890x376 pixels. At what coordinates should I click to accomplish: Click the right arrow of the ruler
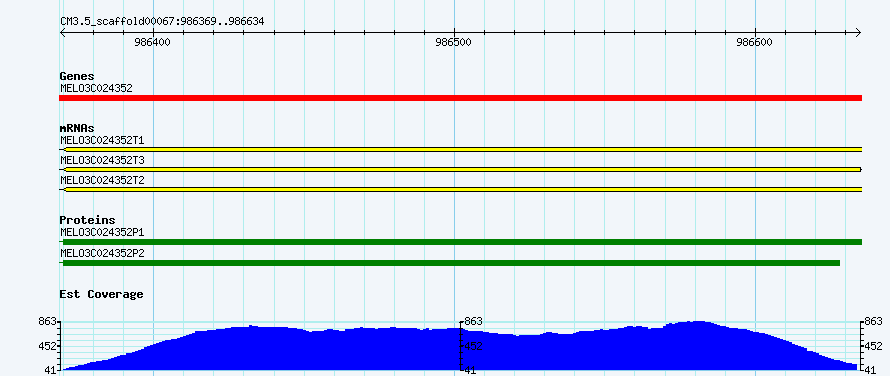tap(858, 33)
